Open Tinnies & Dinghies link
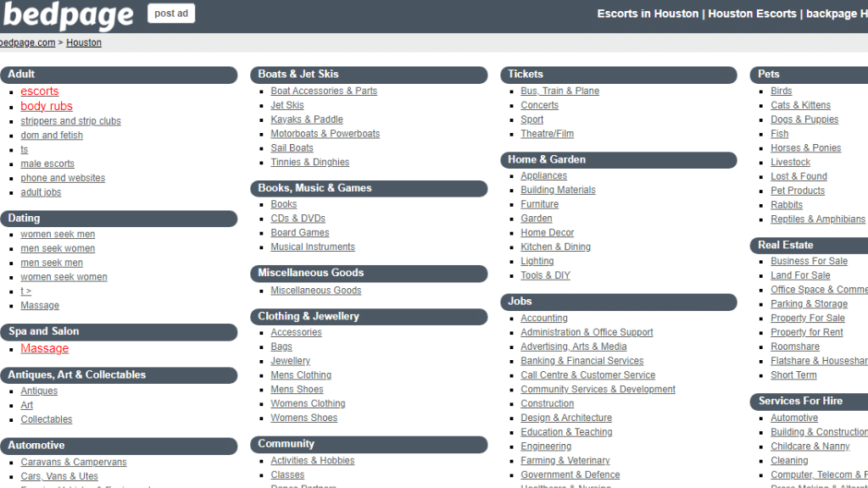 point(310,162)
